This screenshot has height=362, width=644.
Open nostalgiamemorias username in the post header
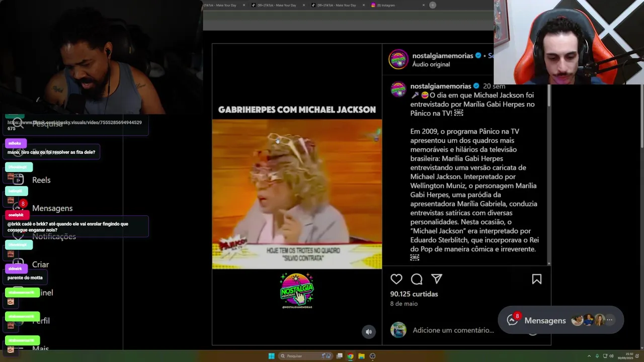[x=443, y=55]
